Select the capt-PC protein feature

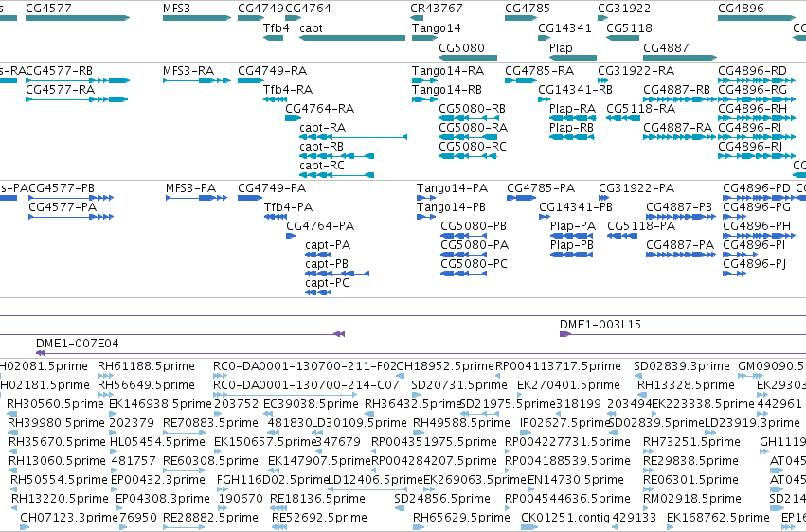[318, 293]
